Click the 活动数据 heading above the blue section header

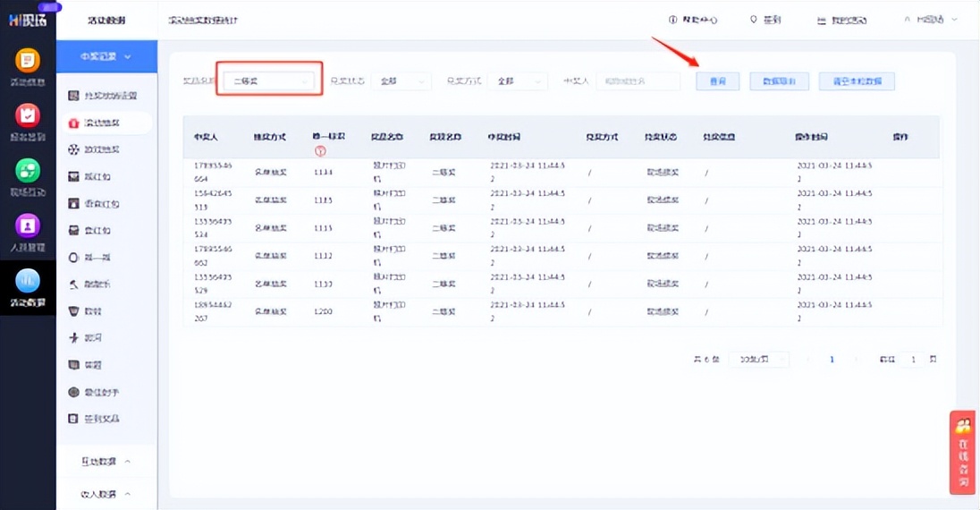tap(107, 20)
